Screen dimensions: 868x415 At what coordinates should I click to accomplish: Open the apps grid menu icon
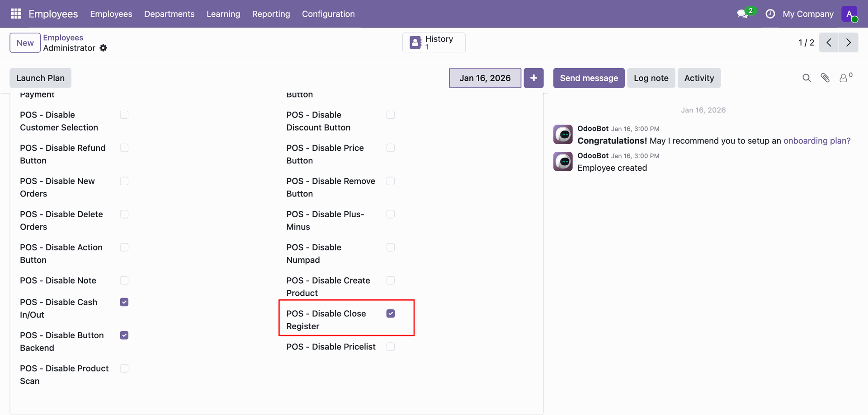[16, 14]
